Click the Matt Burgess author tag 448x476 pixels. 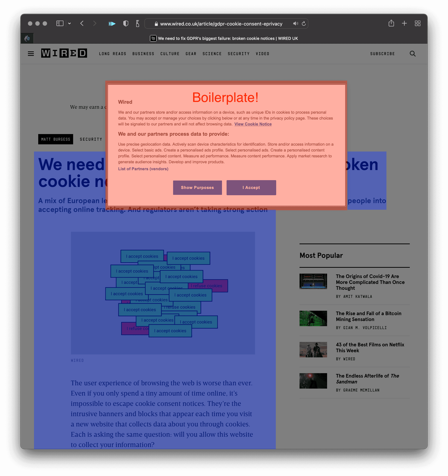55,139
